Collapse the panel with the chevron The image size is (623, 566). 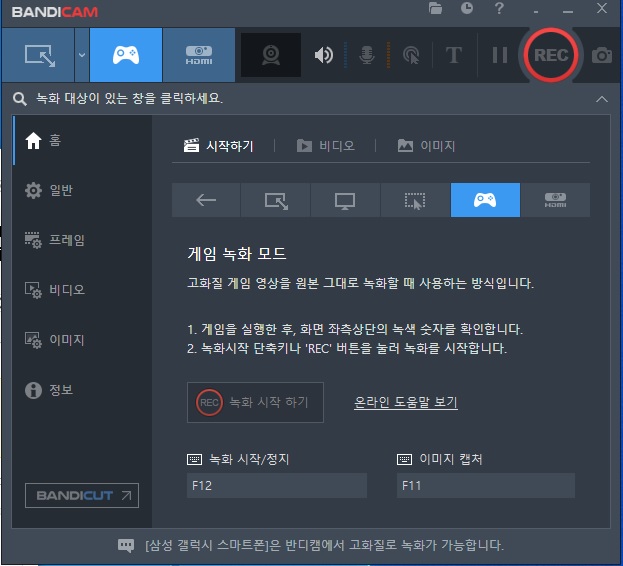[x=602, y=99]
